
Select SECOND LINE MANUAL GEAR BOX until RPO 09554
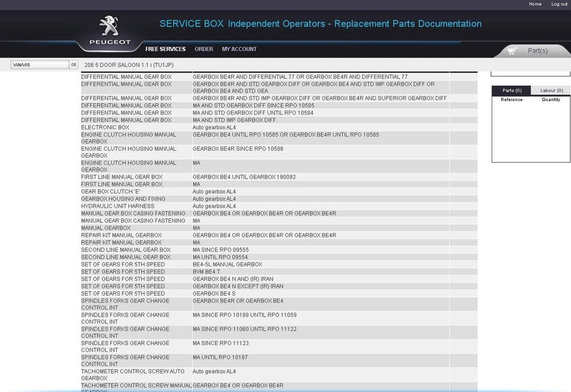(279, 257)
